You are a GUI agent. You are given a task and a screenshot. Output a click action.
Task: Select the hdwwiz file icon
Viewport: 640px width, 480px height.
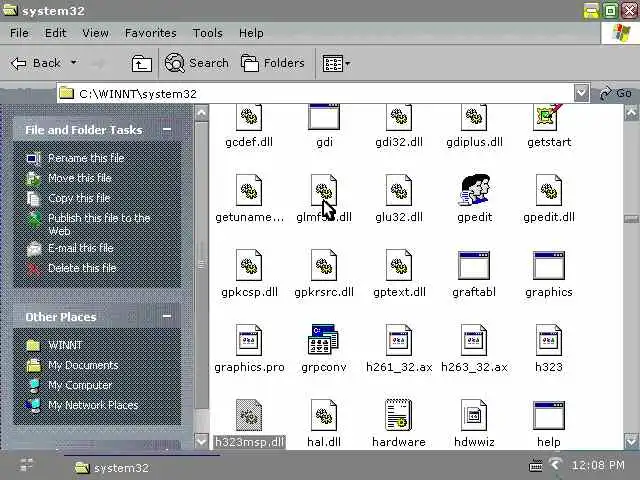tap(474, 416)
